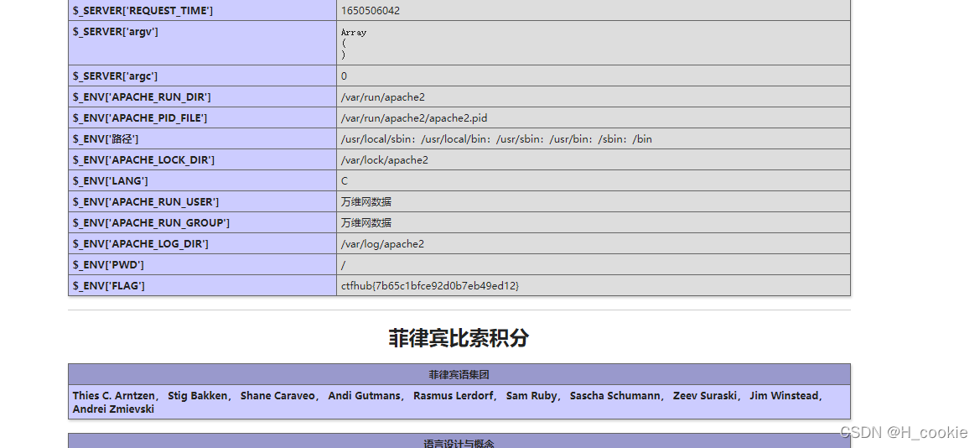Viewport: 980px width, 448px height.
Task: Click the 万维网数据 value of APACHE_RUN_USER
Action: coord(367,201)
